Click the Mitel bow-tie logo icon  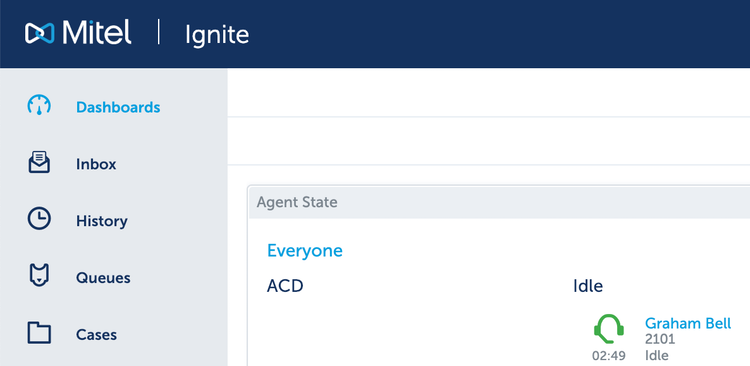click(39, 33)
